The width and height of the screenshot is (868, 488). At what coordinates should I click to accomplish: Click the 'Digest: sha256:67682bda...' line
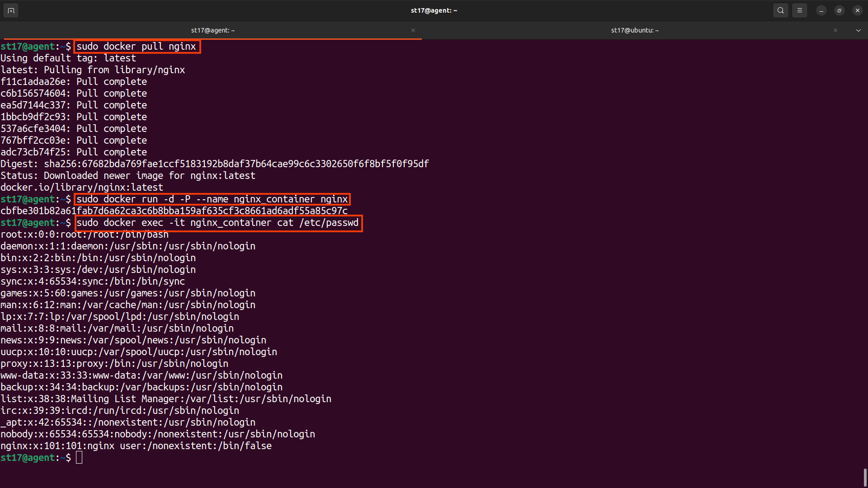click(215, 164)
